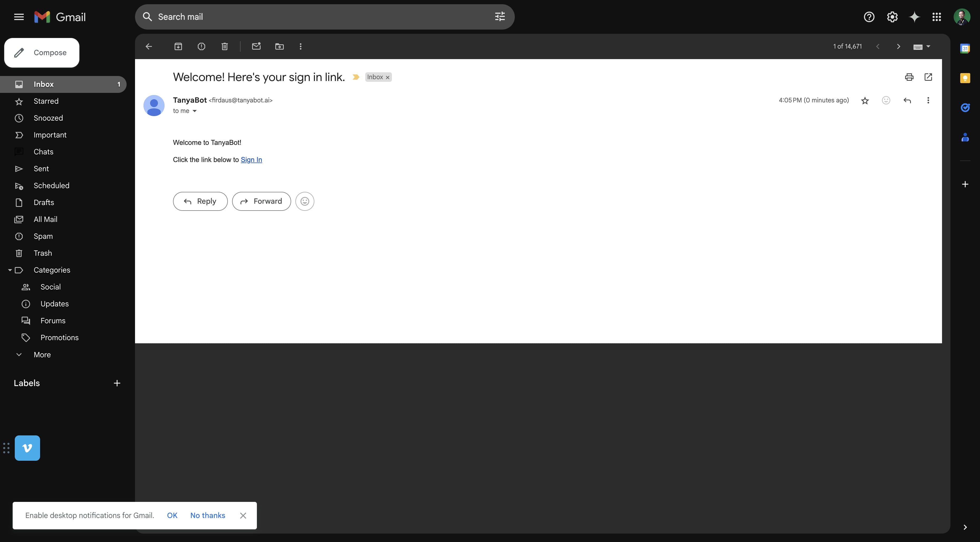This screenshot has height=542, width=980.
Task: Show recipient details dropdown arrow
Action: (x=194, y=111)
